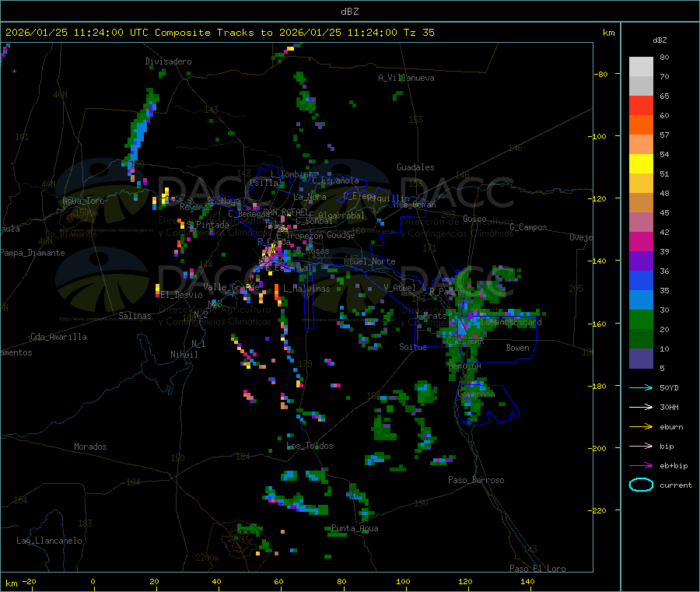Image resolution: width=700 pixels, height=592 pixels.
Task: Select the magenta 39 dBZ color swatch
Action: 641,241
